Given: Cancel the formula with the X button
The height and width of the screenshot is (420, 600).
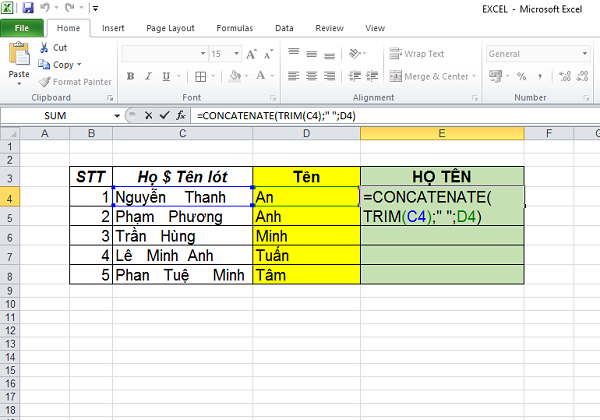Looking at the screenshot, I should [150, 116].
